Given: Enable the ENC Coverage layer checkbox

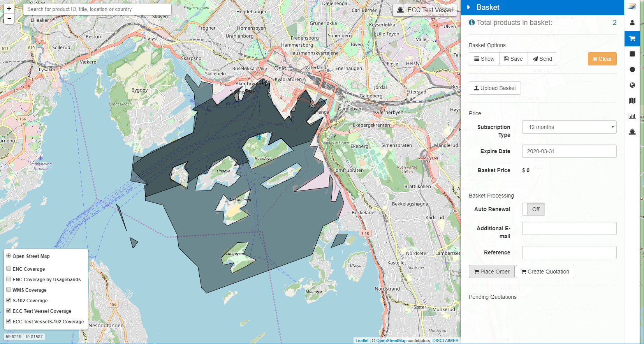Looking at the screenshot, I should (x=9, y=268).
